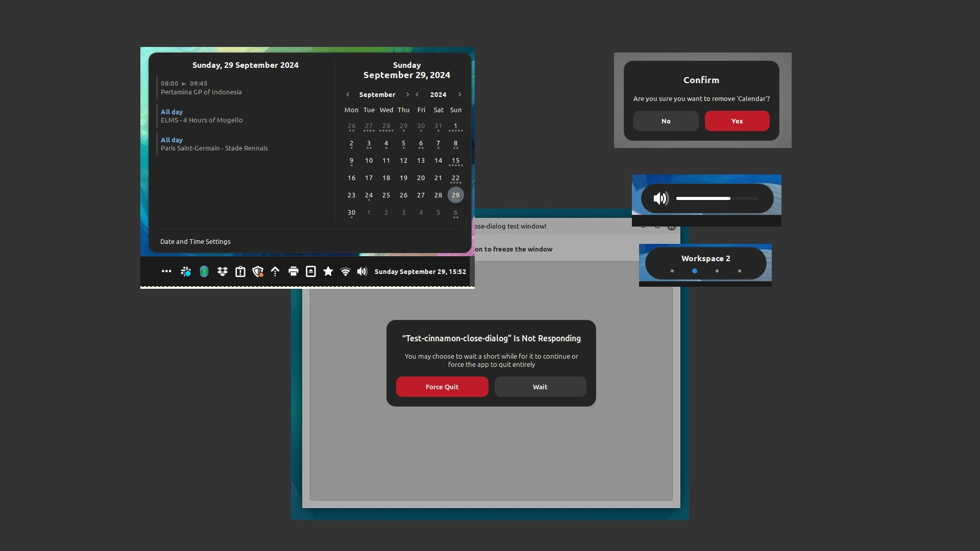Image resolution: width=980 pixels, height=551 pixels.
Task: Switch to Workspace 2 dot indicator
Action: 694,271
